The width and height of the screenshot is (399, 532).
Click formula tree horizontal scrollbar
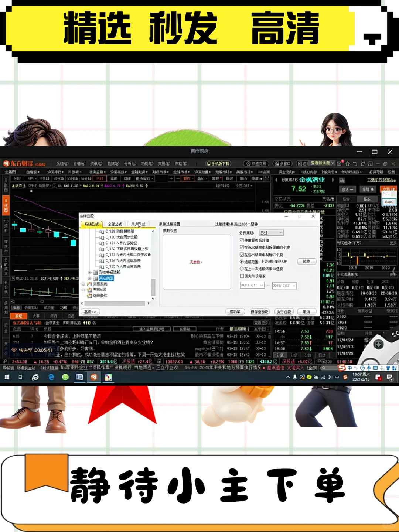[x=115, y=303]
